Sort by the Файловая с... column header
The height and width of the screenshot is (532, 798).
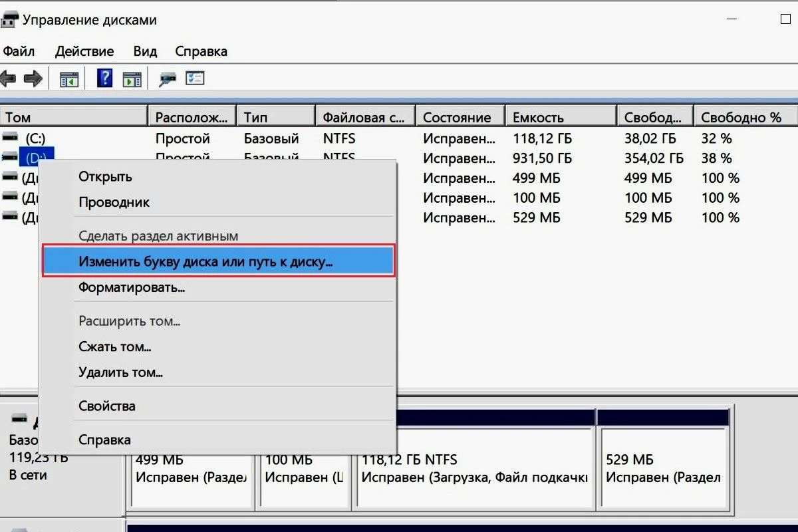[x=366, y=117]
